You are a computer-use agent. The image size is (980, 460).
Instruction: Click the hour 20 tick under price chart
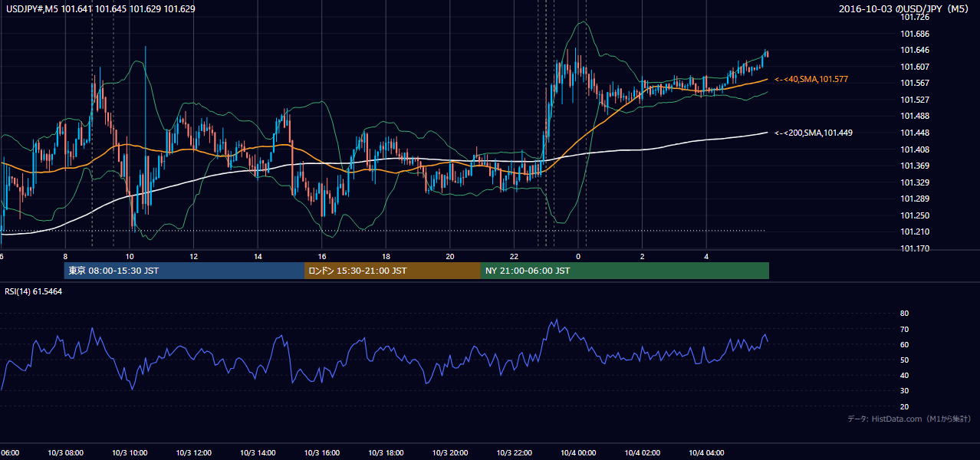click(450, 256)
